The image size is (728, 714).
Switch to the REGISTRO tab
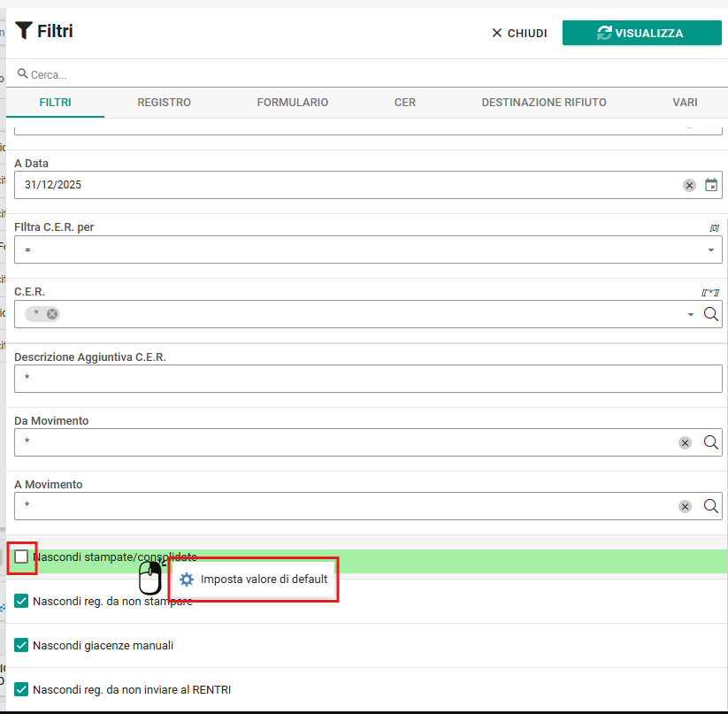point(164,102)
